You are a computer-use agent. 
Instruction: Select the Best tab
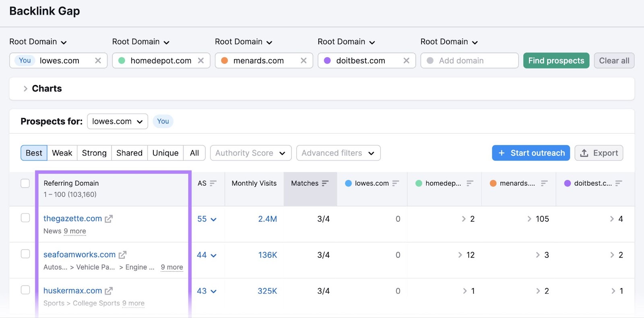tap(34, 153)
